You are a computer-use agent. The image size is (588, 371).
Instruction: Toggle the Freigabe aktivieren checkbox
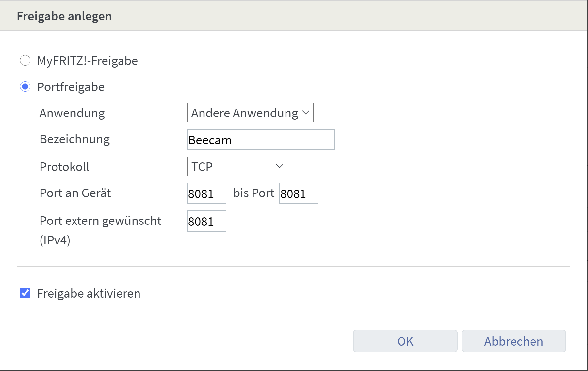[x=25, y=293]
